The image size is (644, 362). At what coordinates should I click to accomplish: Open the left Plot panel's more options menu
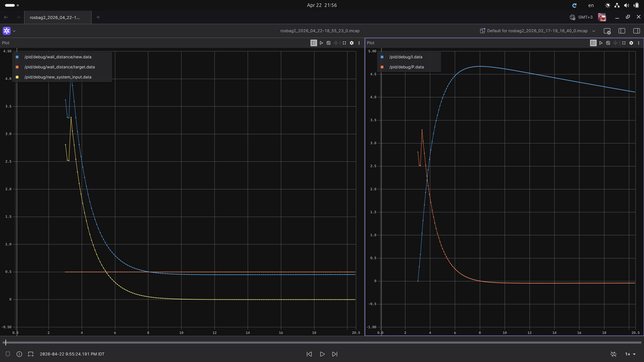tap(359, 43)
